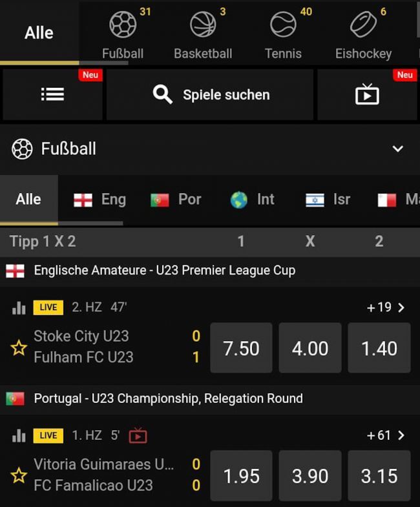Click the Spiele suchen search field
420x507 pixels.
[x=211, y=95]
